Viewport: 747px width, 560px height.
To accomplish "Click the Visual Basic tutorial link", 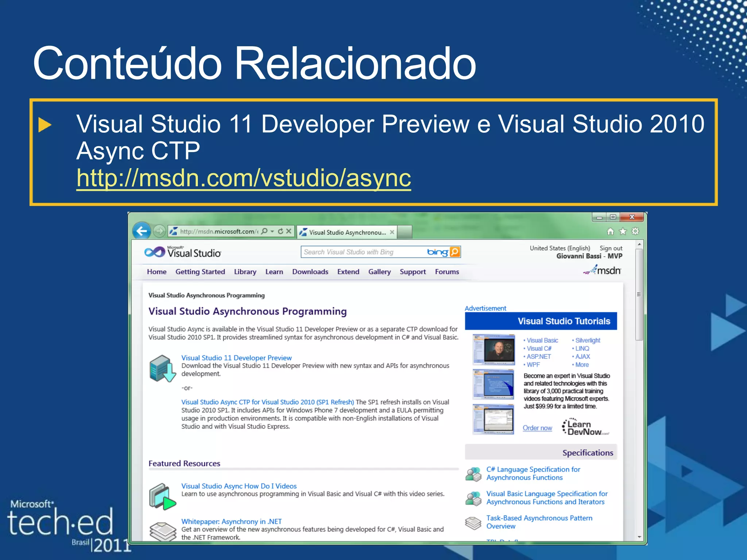I will 542,340.
